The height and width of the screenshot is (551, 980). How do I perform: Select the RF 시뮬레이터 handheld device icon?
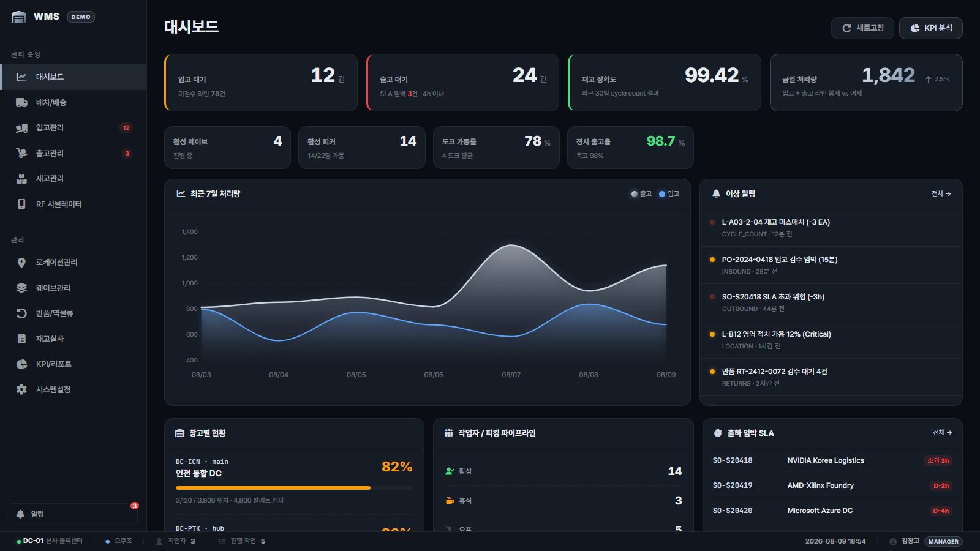click(x=21, y=204)
